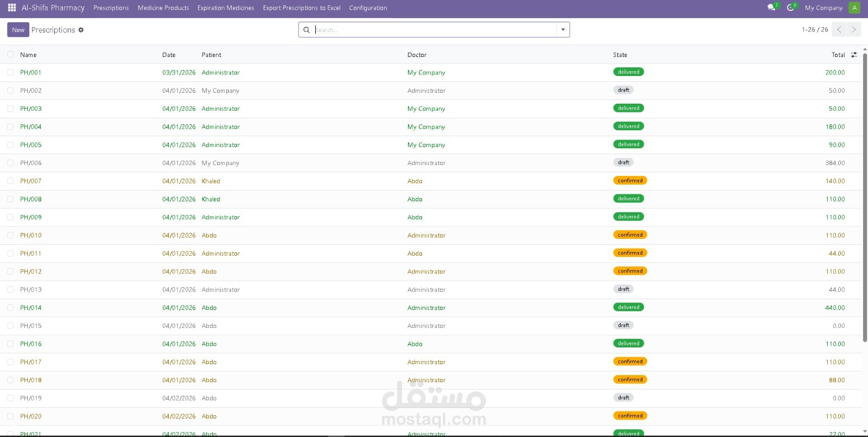The image size is (868, 437).
Task: Check the box for PH/002
Action: point(10,91)
